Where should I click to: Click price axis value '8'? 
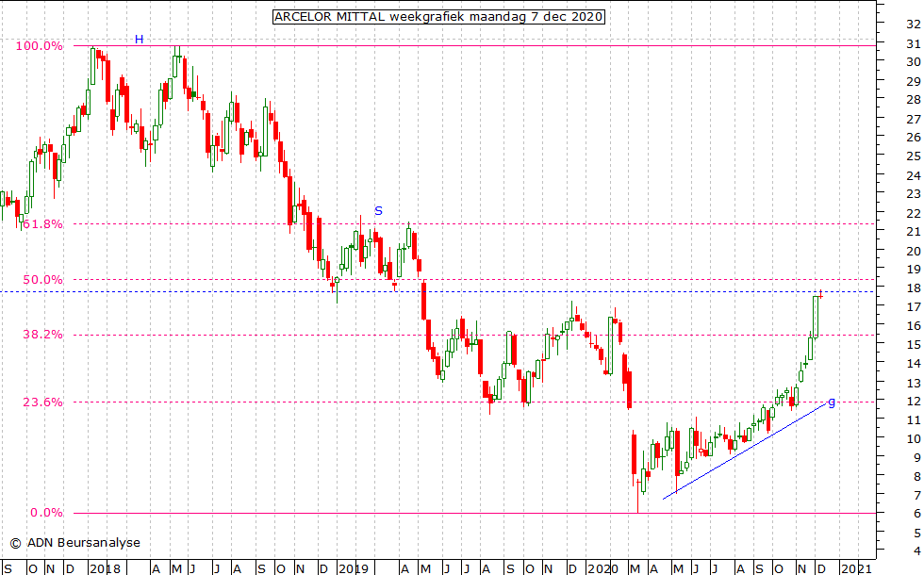point(916,477)
